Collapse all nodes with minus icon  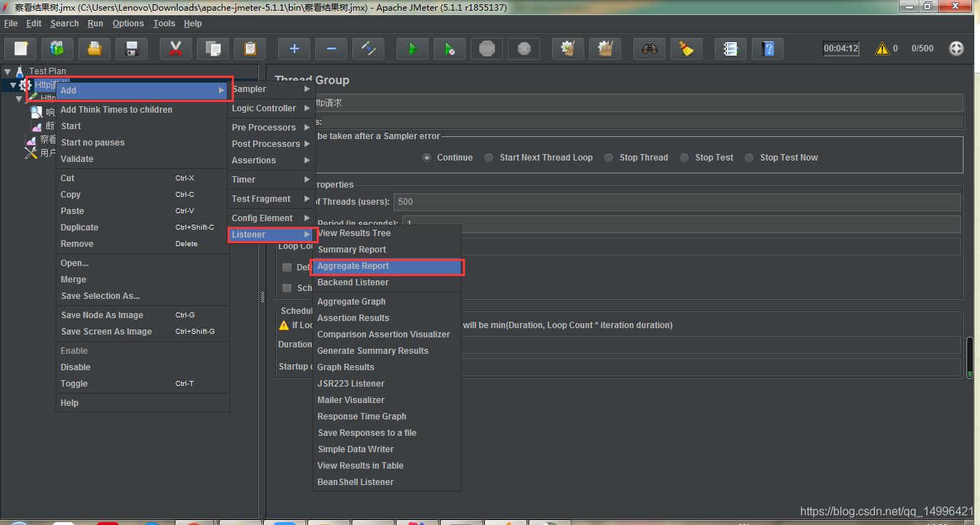[331, 49]
